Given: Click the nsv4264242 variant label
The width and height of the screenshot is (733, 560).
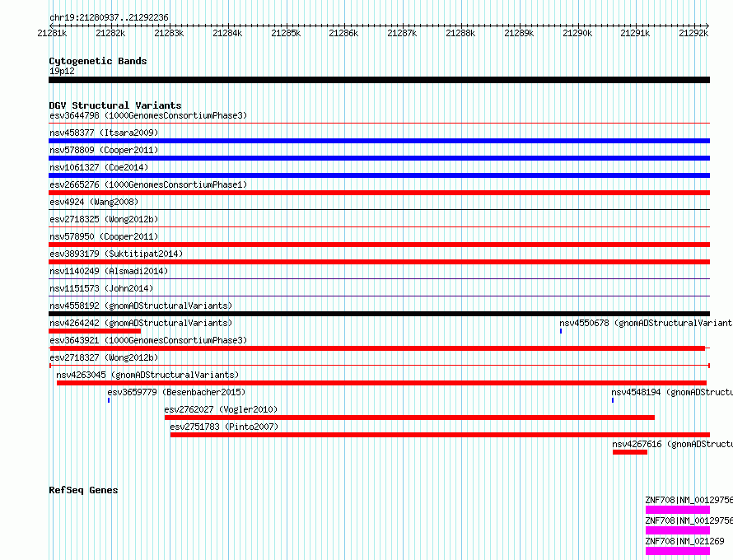Looking at the screenshot, I should 141,323.
